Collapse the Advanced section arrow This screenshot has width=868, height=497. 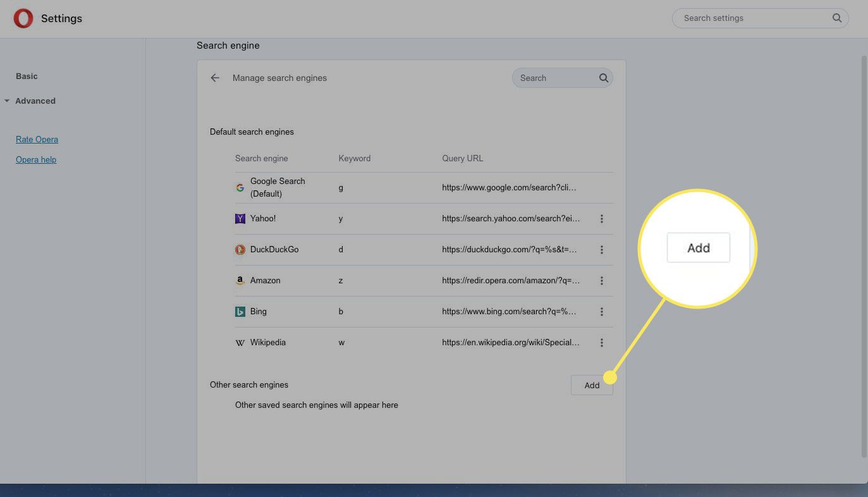pos(7,101)
